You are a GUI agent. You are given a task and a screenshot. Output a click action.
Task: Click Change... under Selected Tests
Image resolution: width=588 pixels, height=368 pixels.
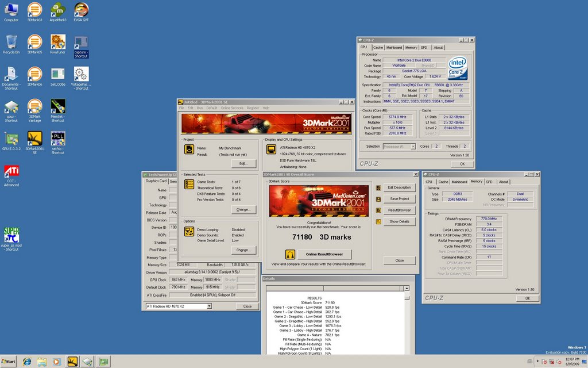pyautogui.click(x=243, y=209)
